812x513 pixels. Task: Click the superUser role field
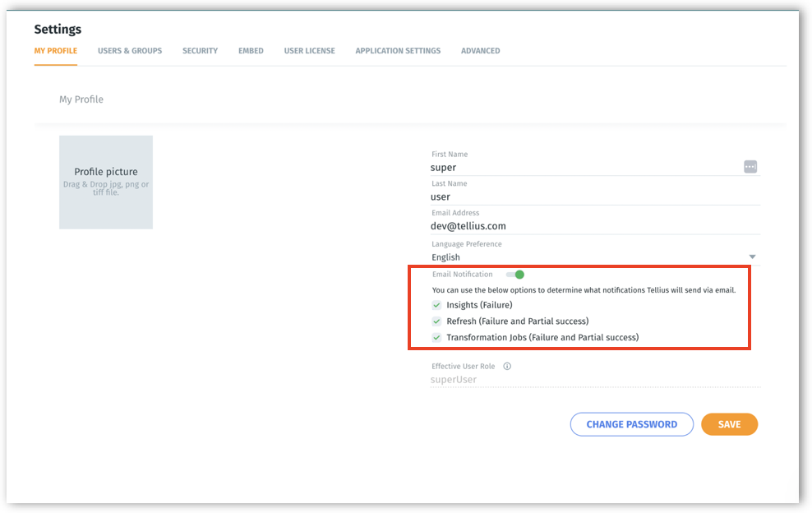point(596,379)
